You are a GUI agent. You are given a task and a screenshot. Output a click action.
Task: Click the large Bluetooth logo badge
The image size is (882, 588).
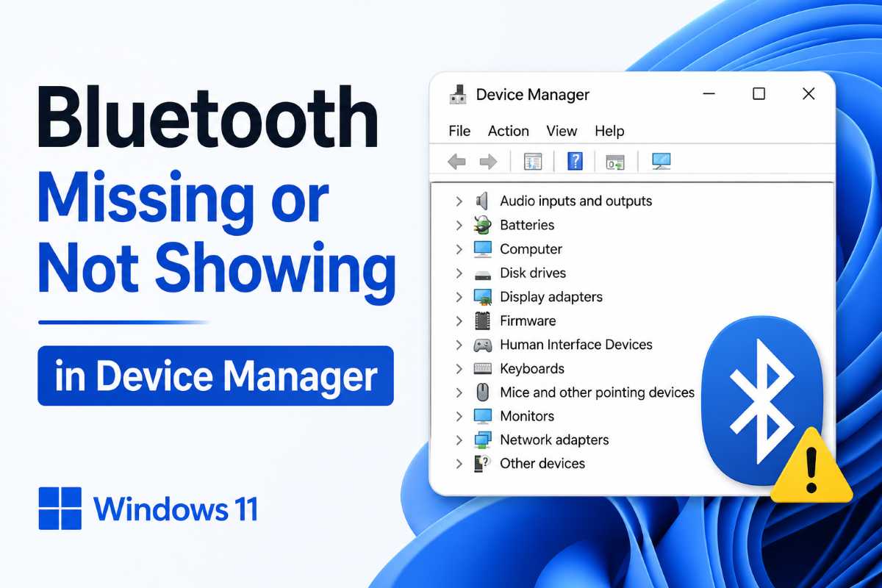coord(762,401)
